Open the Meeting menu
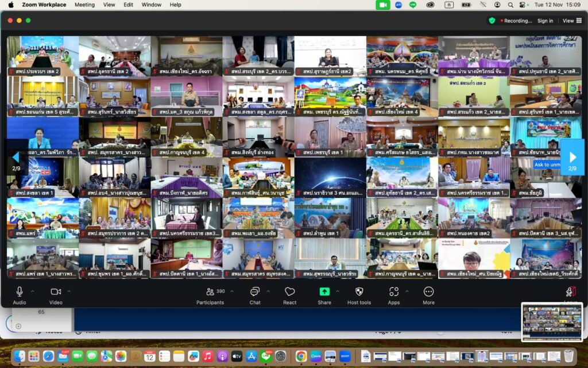Image resolution: width=588 pixels, height=368 pixels. (84, 5)
